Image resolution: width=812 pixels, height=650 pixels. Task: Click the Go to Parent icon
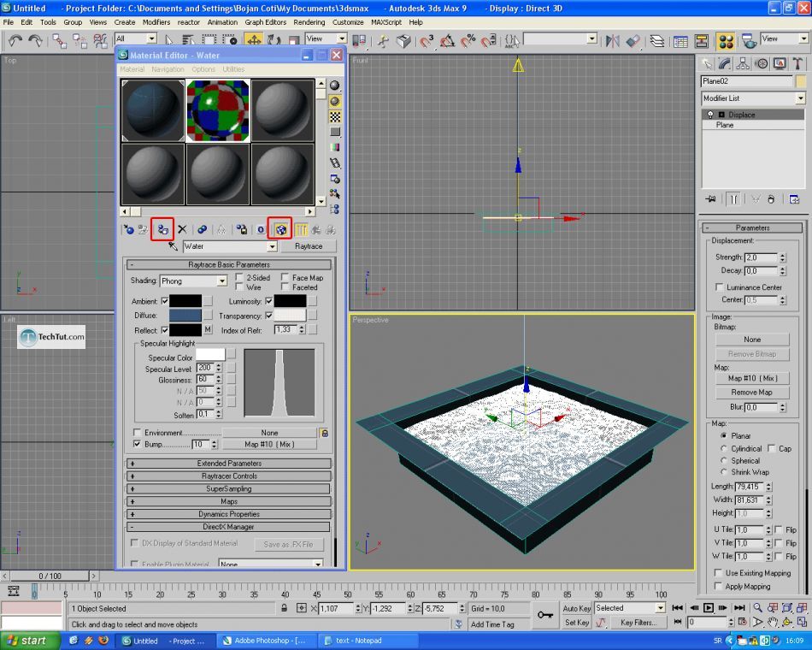pyautogui.click(x=316, y=229)
